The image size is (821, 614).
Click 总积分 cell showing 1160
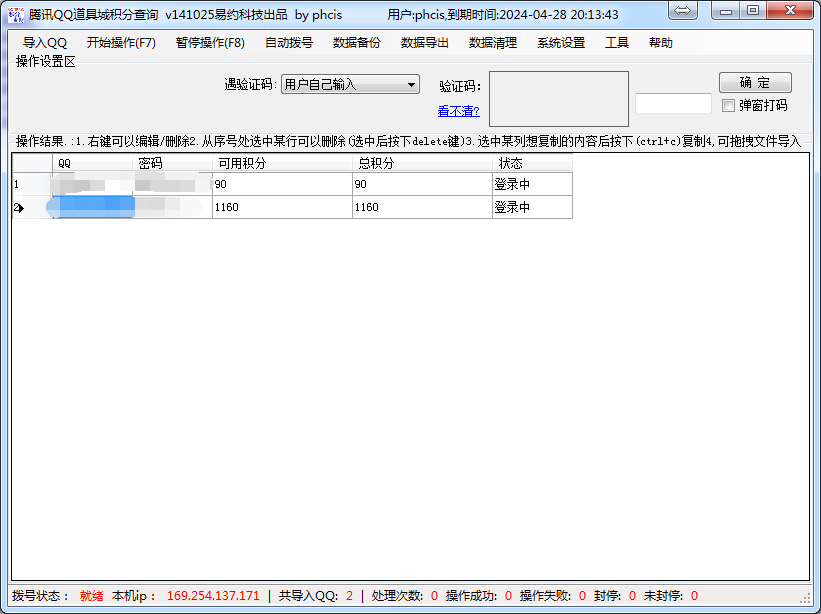[423, 207]
